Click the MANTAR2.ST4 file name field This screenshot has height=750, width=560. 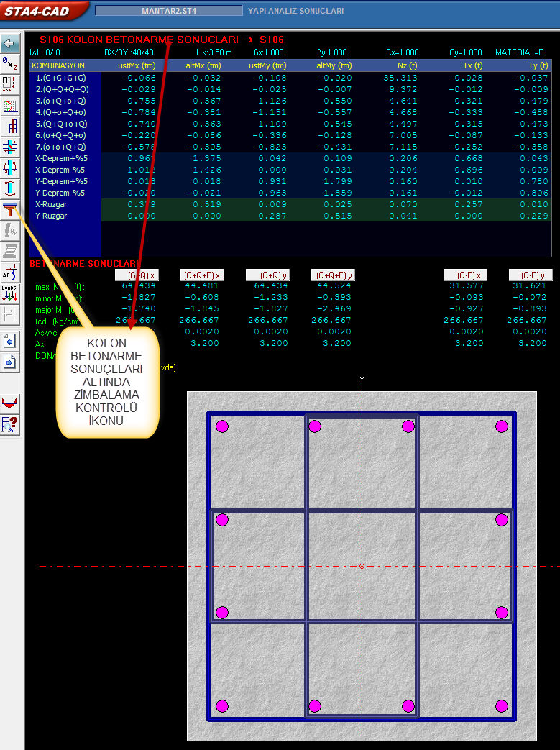click(x=168, y=11)
